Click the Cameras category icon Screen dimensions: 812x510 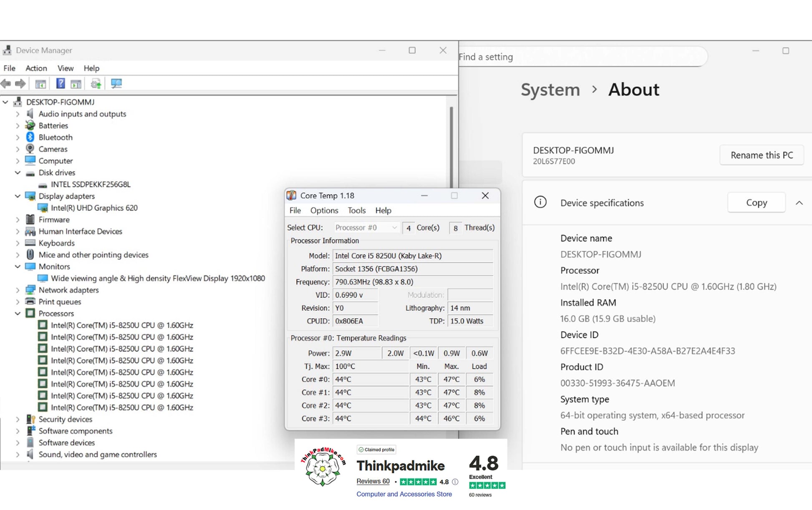30,149
